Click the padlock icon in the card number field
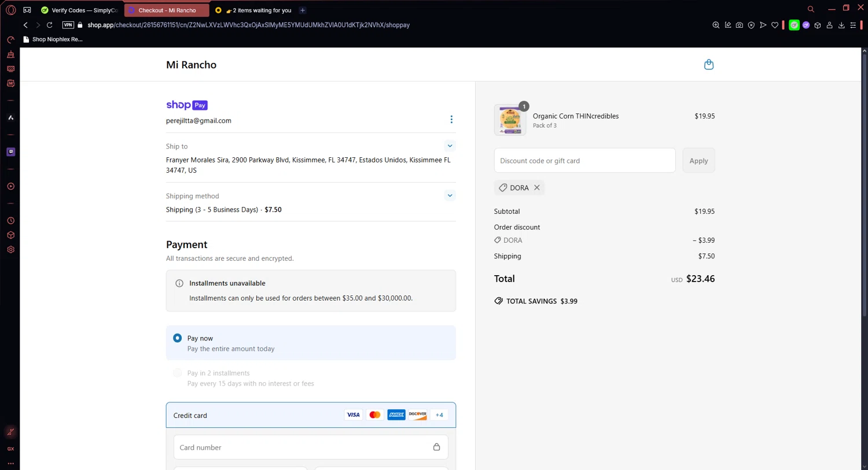 (x=436, y=447)
